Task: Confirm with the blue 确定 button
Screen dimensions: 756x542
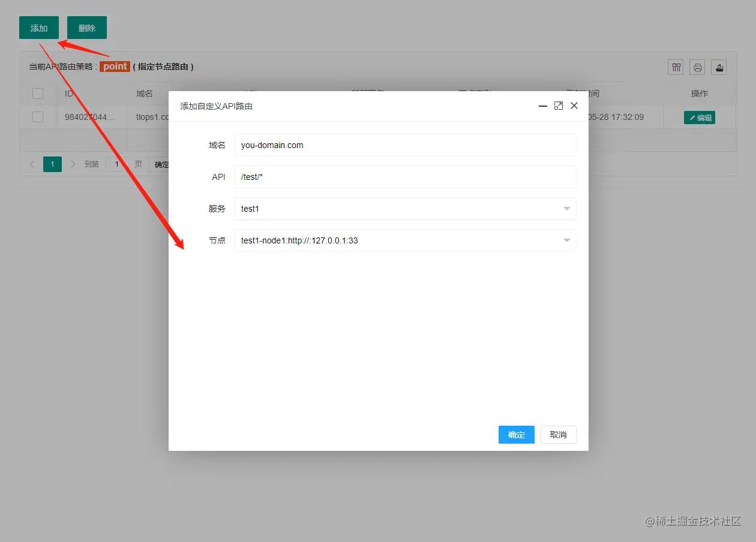Action: 517,435
